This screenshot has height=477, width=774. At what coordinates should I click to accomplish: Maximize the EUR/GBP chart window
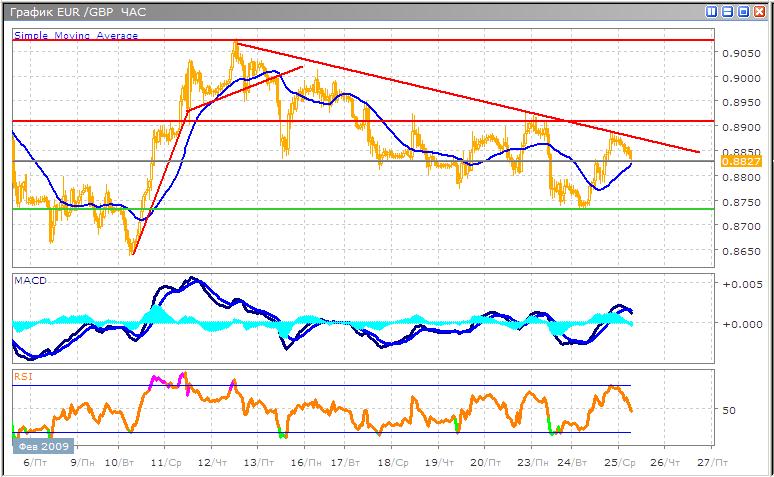click(743, 12)
